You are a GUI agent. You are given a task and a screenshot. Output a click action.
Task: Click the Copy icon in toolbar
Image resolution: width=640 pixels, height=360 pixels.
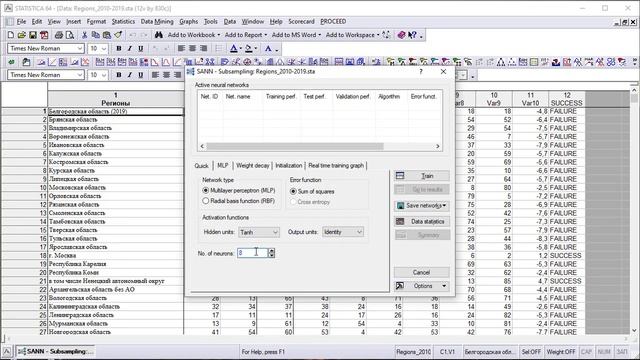96,35
